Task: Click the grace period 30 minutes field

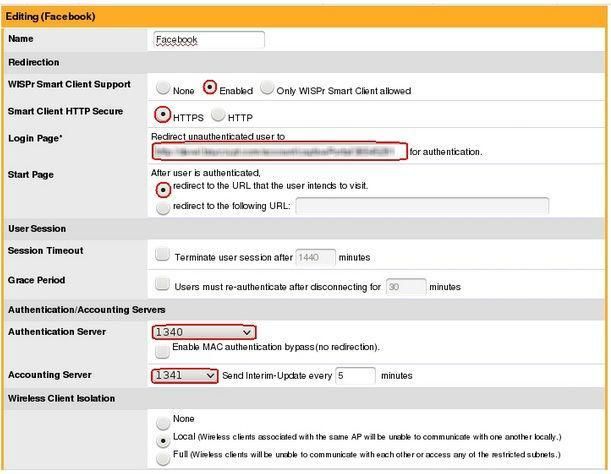Action: pyautogui.click(x=406, y=287)
